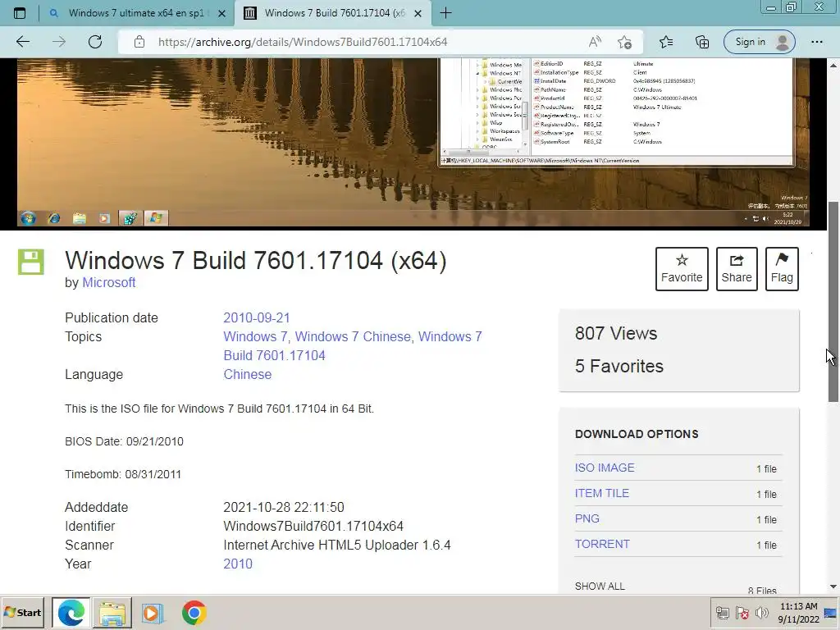
Task: Click the green floppy disk software icon
Action: pyautogui.click(x=30, y=262)
